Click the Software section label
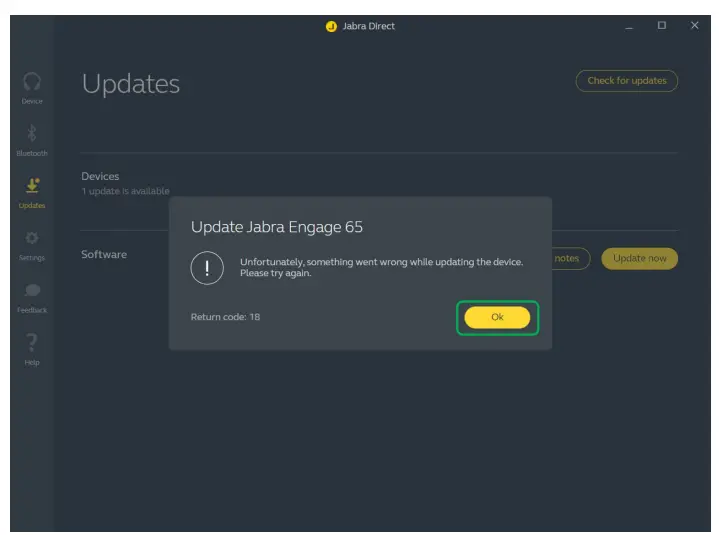719x535 pixels. [104, 254]
